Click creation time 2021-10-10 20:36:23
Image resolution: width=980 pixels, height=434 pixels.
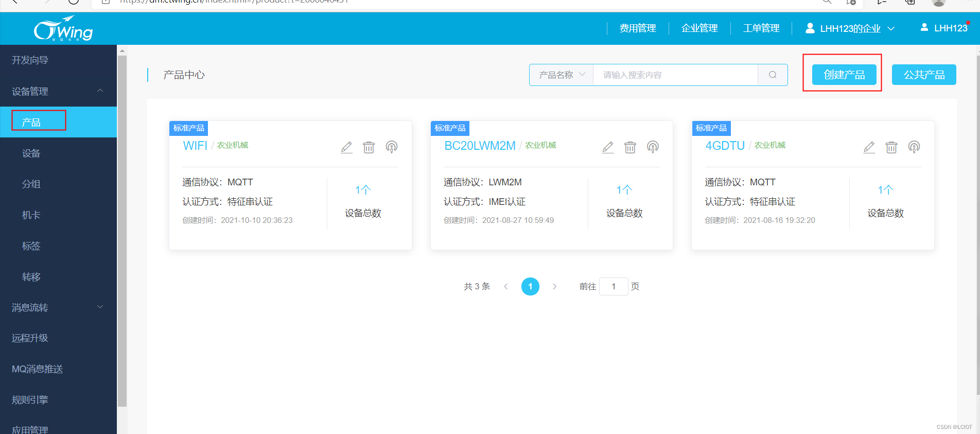pos(257,220)
